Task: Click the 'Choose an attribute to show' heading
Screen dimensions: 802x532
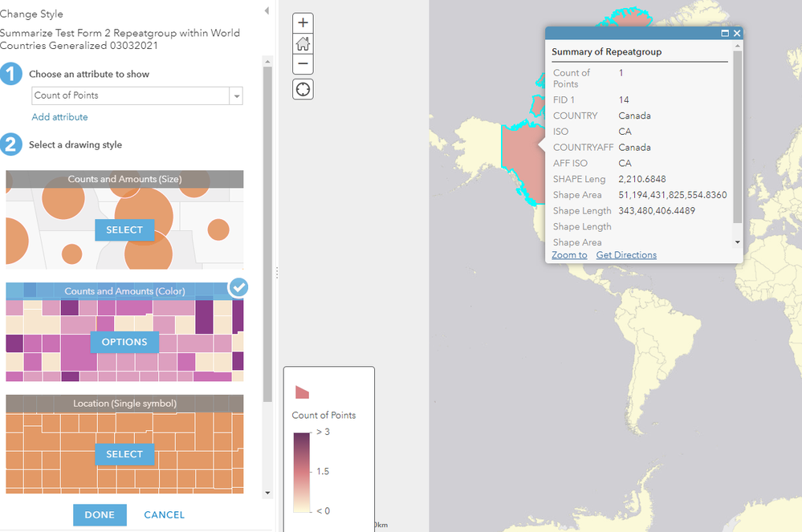Action: tap(89, 74)
